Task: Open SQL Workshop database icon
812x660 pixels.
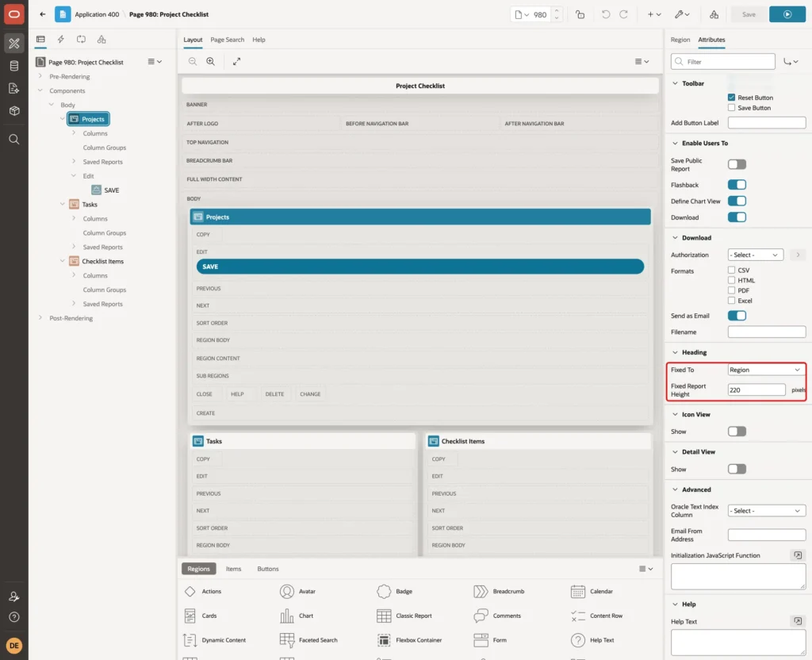Action: coord(14,66)
